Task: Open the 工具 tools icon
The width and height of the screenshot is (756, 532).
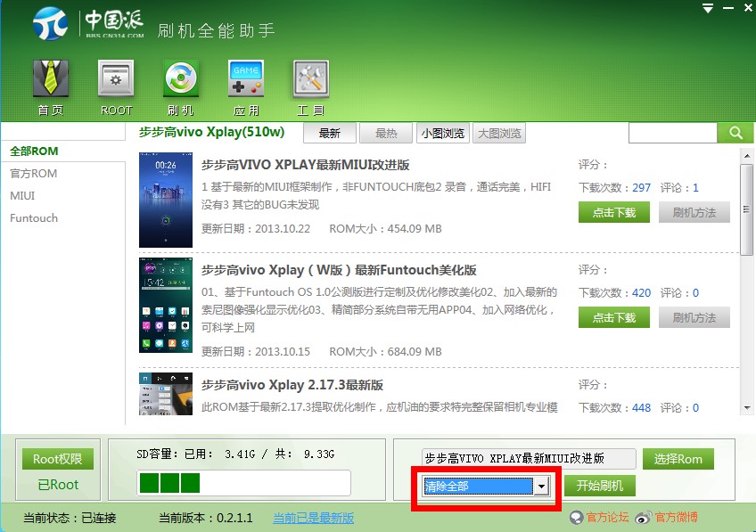Action: click(x=311, y=79)
